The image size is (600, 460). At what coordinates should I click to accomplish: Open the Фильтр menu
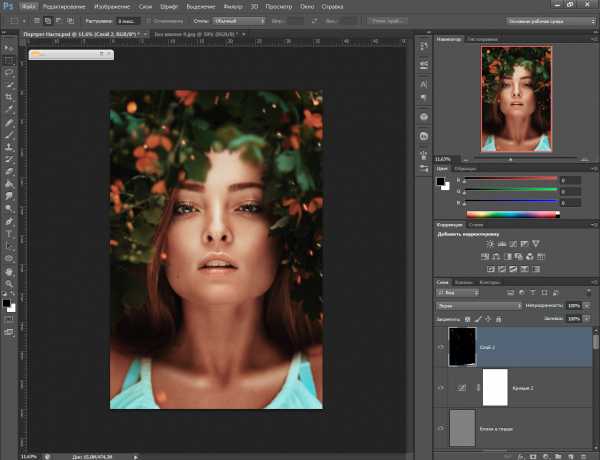[x=233, y=5]
